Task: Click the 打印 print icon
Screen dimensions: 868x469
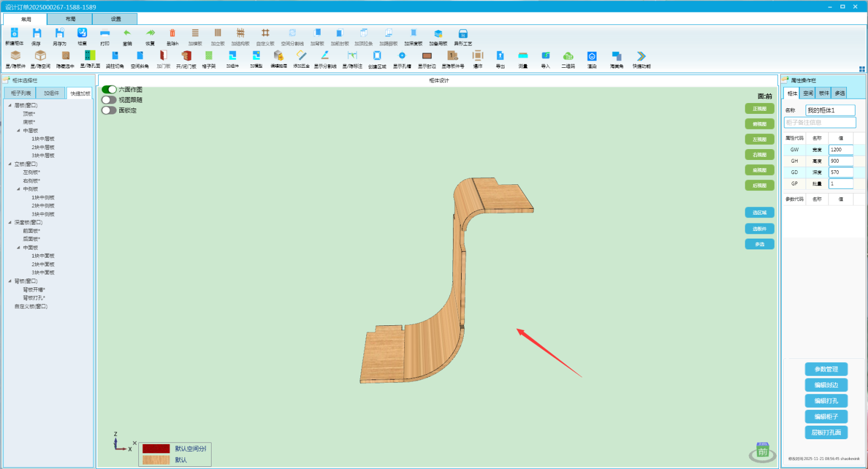Action: tap(105, 34)
